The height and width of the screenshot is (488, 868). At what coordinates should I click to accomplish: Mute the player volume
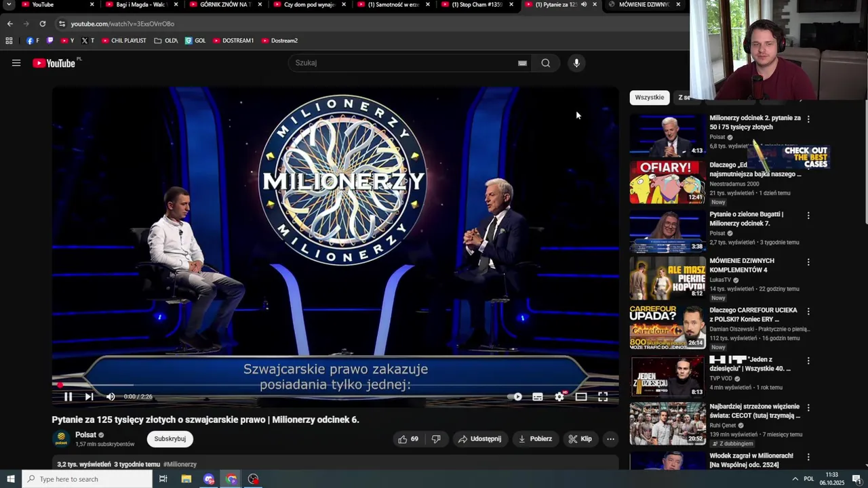[x=111, y=396]
